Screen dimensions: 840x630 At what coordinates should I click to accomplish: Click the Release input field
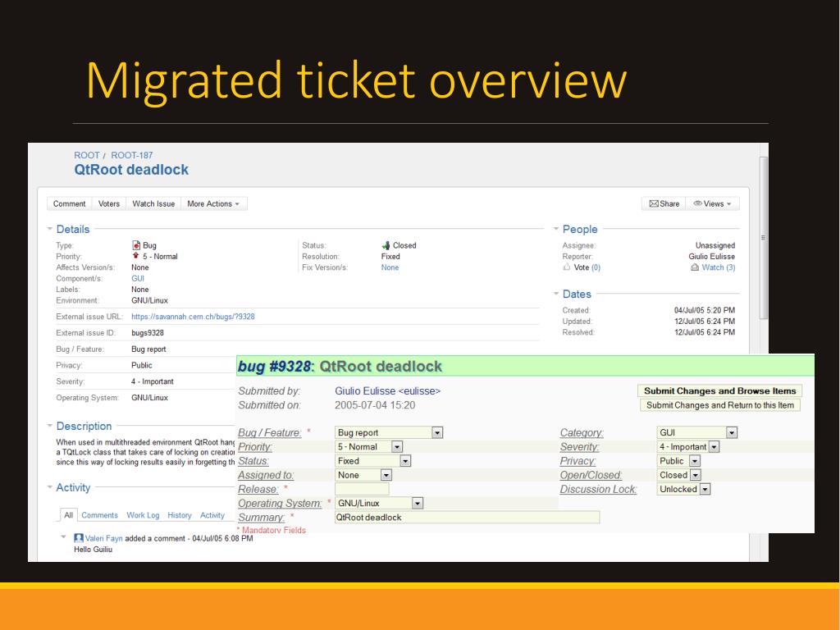click(362, 489)
